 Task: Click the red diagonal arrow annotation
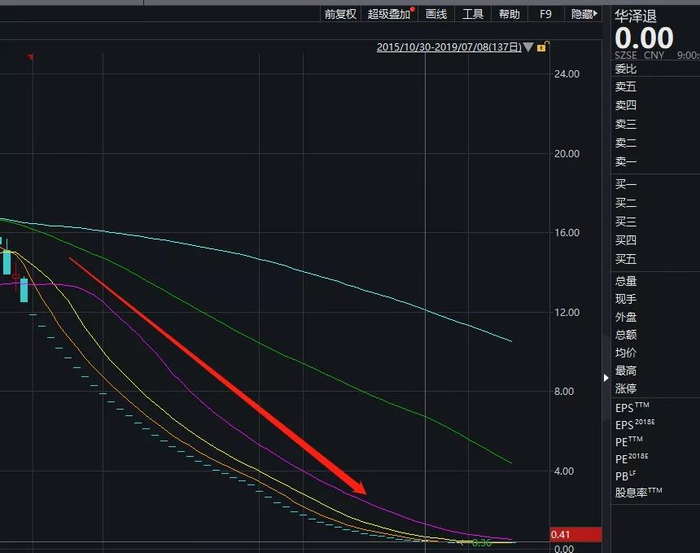[x=218, y=376]
